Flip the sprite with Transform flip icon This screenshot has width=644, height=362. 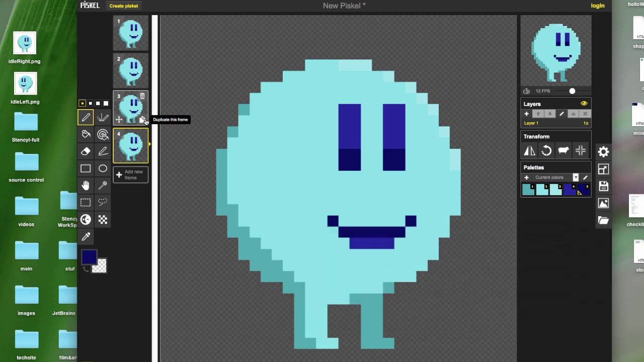pyautogui.click(x=529, y=151)
